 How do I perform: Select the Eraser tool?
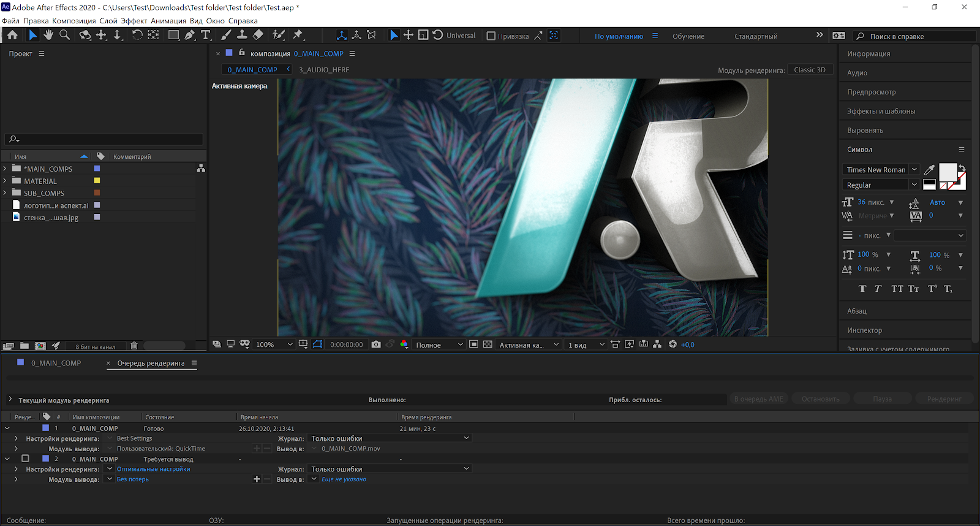258,35
